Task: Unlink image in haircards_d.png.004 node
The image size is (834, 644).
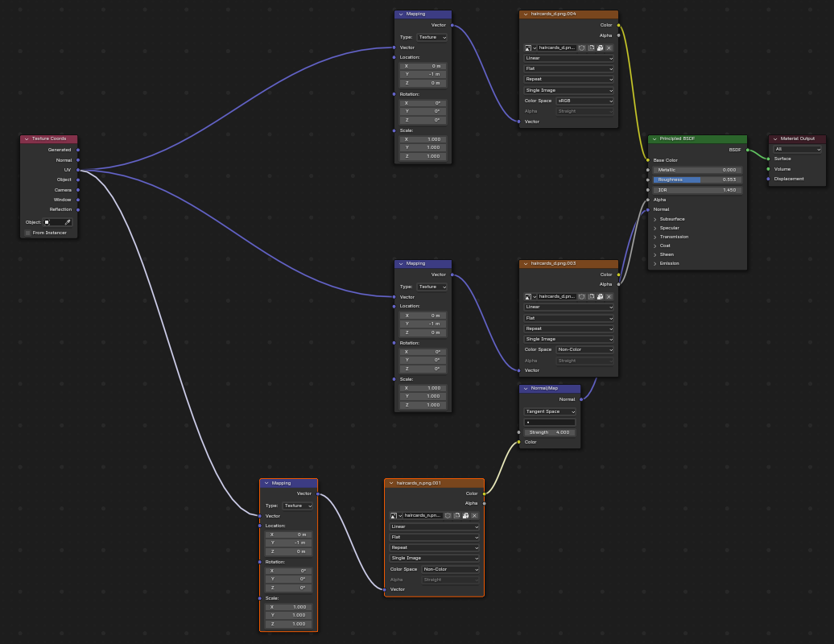Action: [609, 47]
